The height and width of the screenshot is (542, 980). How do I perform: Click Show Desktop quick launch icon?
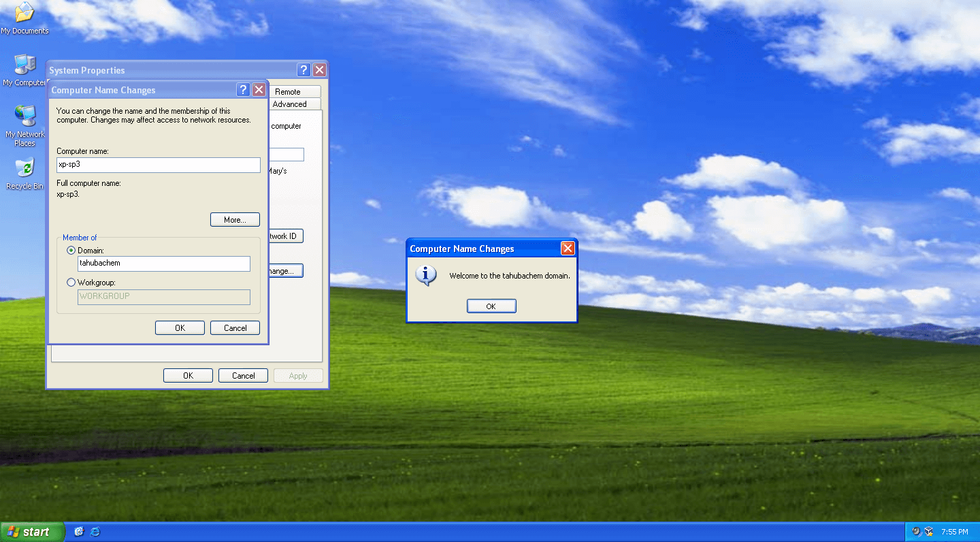pos(79,532)
